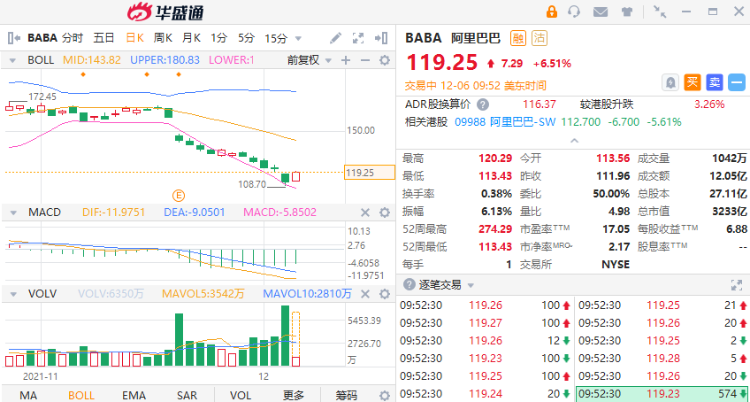Screen dimensions: 750x402
Task: Open VOLV settings gear
Action: click(384, 294)
